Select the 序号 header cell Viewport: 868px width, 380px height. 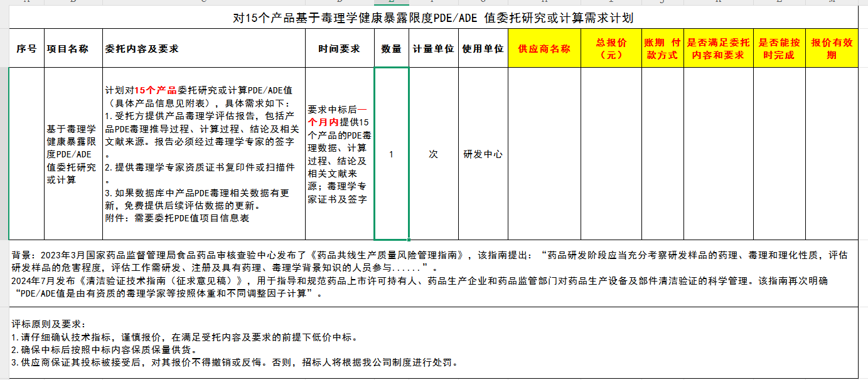(26, 49)
